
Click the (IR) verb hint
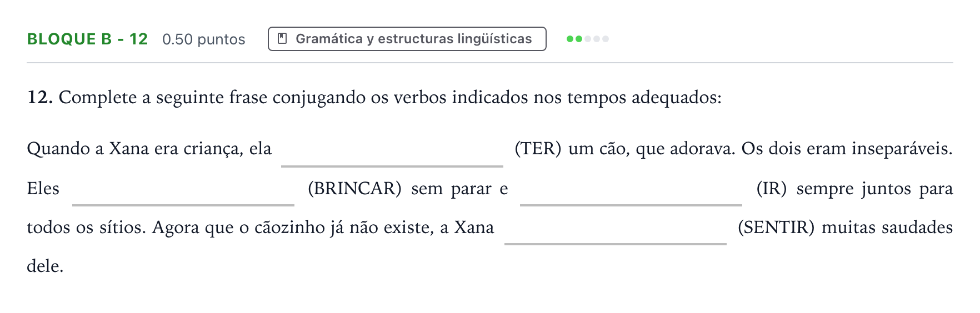[772, 189]
